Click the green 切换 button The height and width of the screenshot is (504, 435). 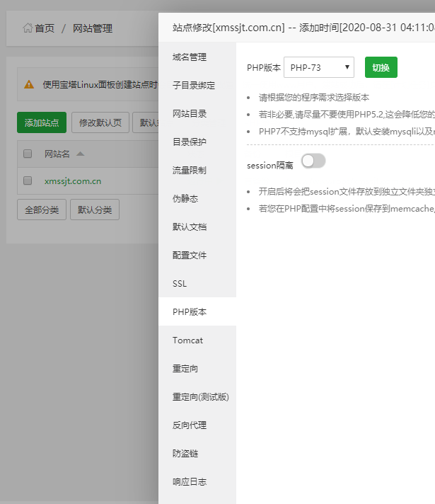[381, 68]
